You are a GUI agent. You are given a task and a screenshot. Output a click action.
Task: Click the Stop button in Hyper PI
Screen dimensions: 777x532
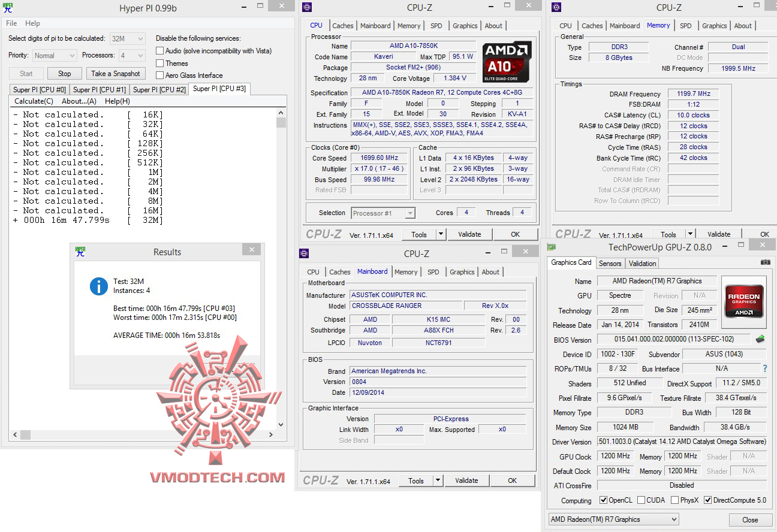(x=65, y=74)
